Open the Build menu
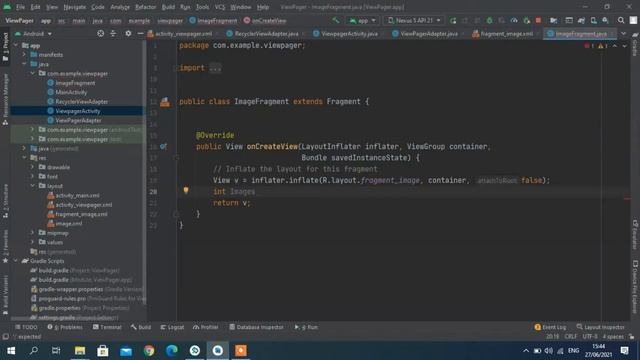This screenshot has height=360, width=640. coord(168,7)
